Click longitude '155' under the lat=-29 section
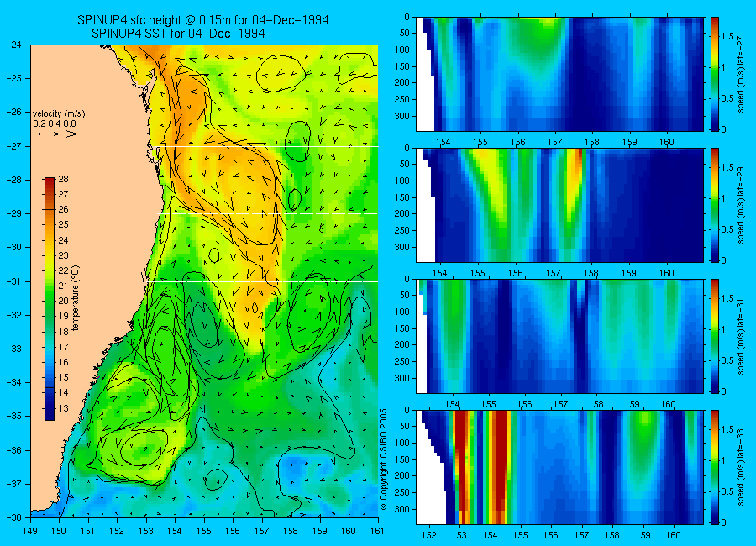The height and width of the screenshot is (546, 756). tap(478, 273)
